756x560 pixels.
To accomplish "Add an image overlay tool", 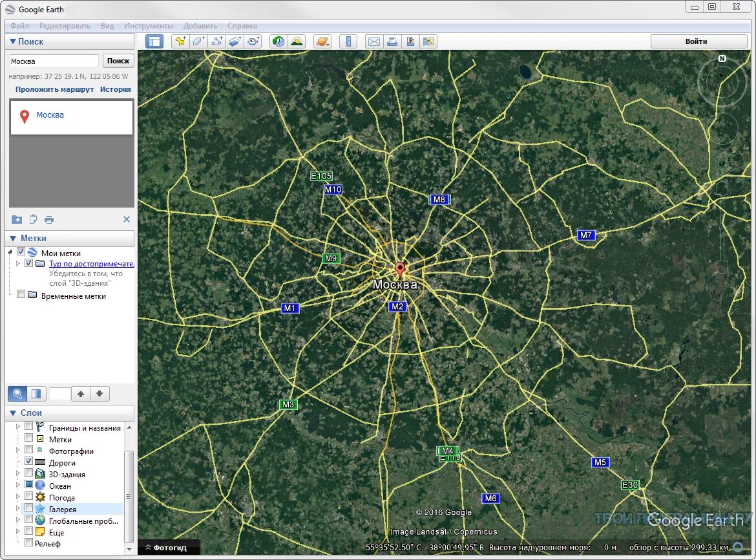I will click(235, 41).
